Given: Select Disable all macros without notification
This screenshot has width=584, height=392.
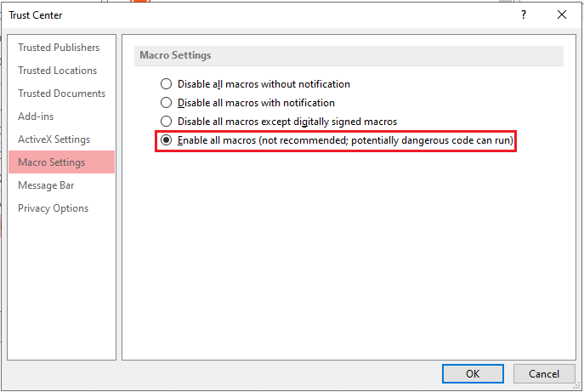Looking at the screenshot, I should (x=167, y=84).
